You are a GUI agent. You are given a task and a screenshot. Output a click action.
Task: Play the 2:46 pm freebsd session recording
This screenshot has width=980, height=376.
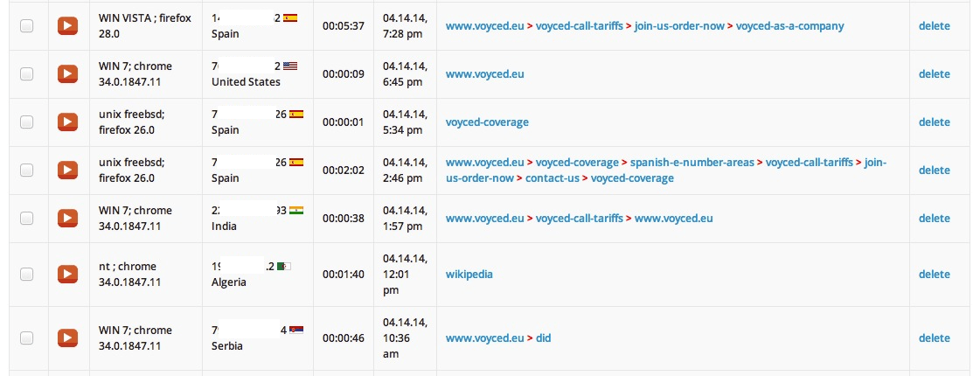[x=67, y=170]
